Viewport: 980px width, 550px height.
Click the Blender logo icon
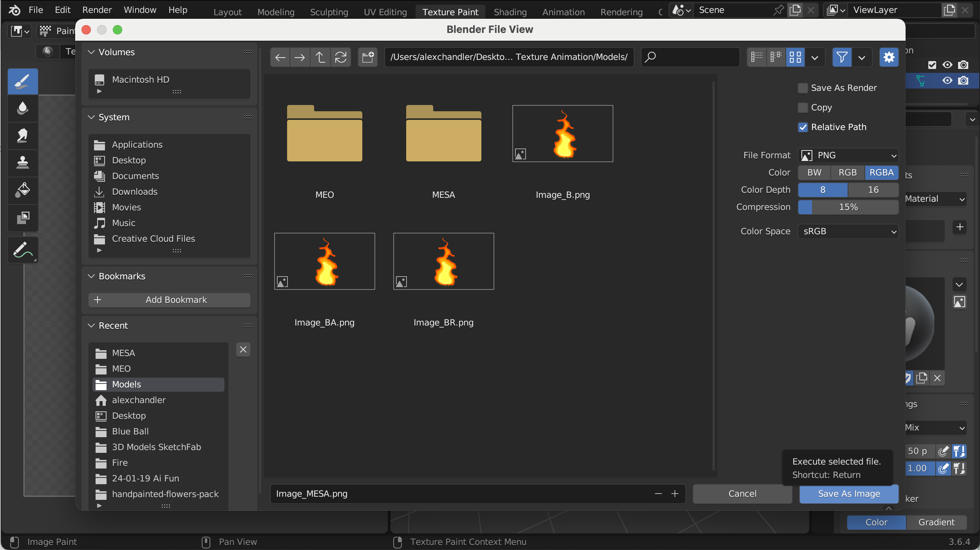14,10
